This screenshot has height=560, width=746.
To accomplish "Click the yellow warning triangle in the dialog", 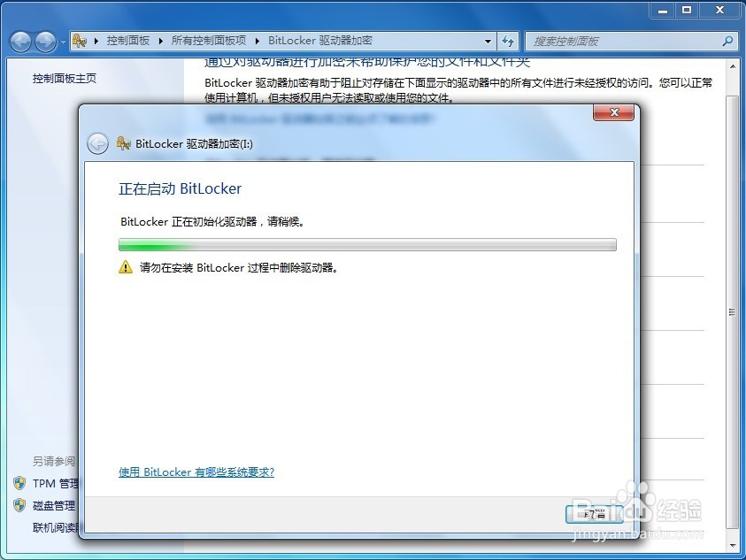I will pyautogui.click(x=124, y=267).
